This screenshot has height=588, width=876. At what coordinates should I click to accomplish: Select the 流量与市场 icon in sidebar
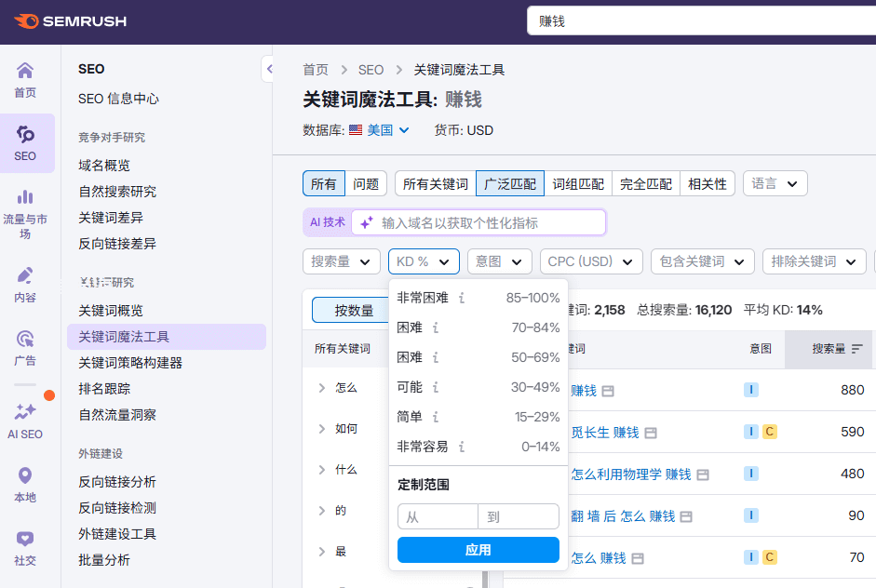click(26, 195)
